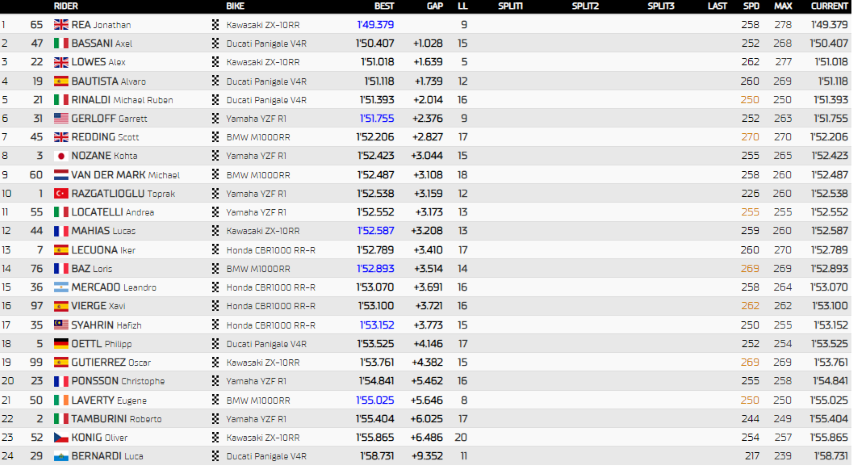The width and height of the screenshot is (854, 466).
Task: Click SYAHRIN's blue best time 1'53.152
Action: pyautogui.click(x=377, y=325)
